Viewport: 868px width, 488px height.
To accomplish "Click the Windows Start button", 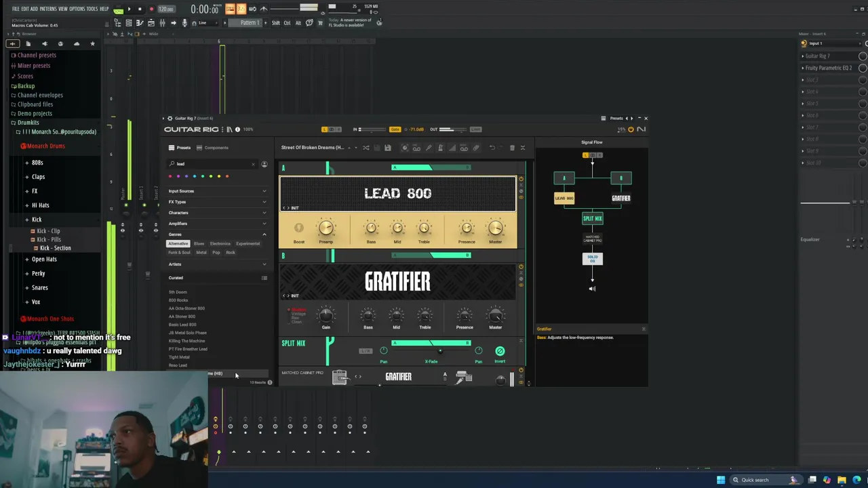I will [721, 480].
